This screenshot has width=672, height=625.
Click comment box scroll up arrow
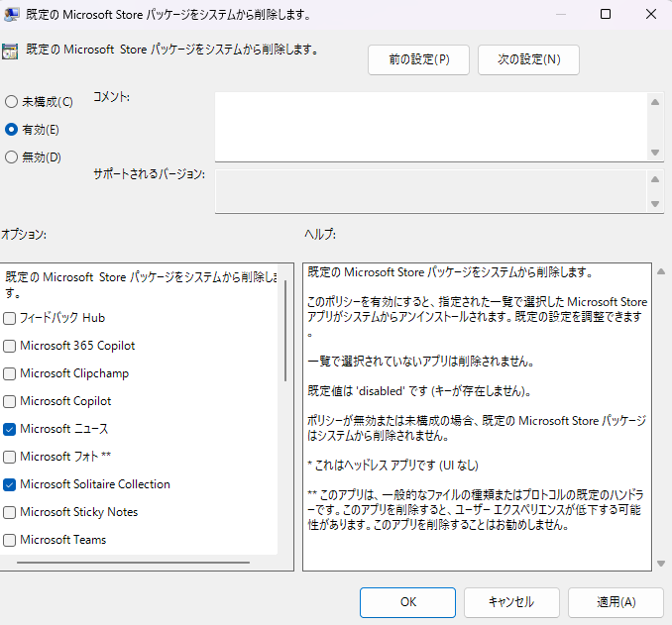click(655, 102)
